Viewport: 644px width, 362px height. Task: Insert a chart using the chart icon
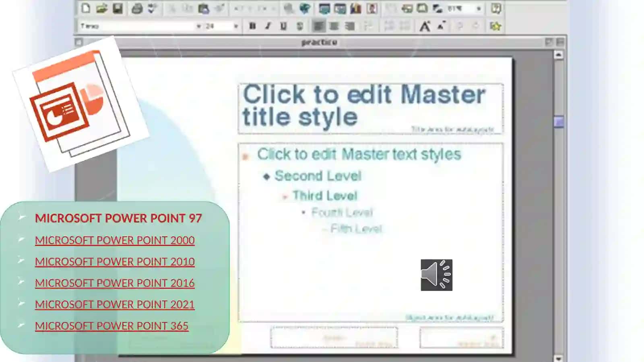click(x=355, y=8)
